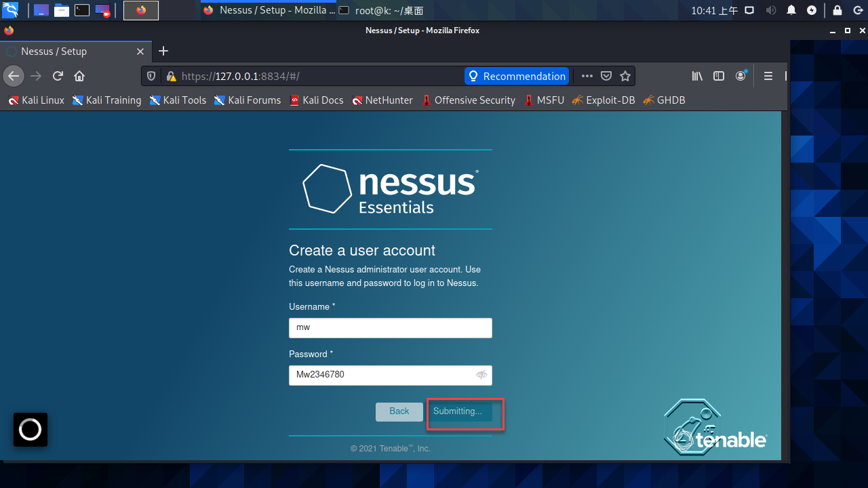The width and height of the screenshot is (868, 488).
Task: Open the Firefox hamburger menu
Action: coord(768,76)
